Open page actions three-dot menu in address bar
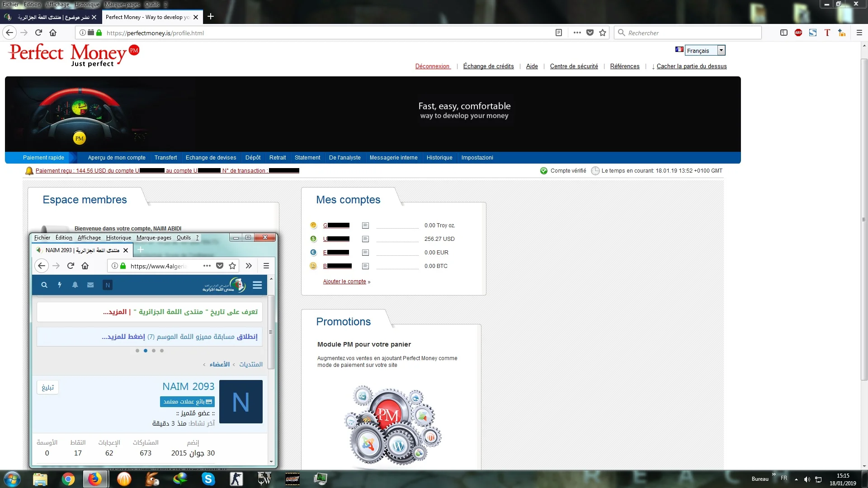Screen dimensions: 868x488 577,33
